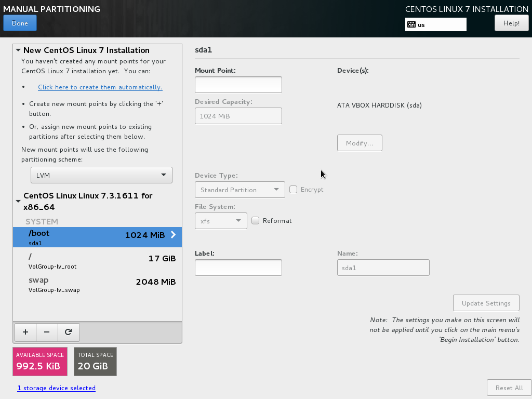532x399 pixels.
Task: Click the 2048 MiB swap size value
Action: (x=156, y=282)
